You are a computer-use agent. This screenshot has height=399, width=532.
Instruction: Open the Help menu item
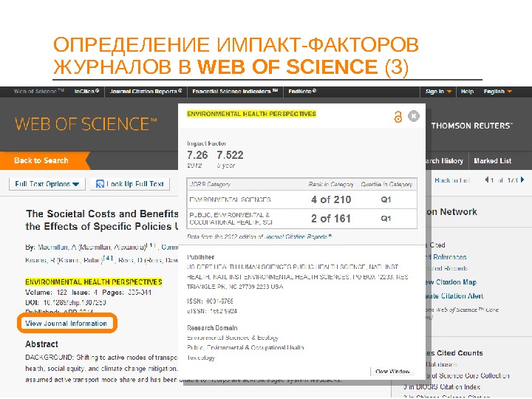point(467,92)
